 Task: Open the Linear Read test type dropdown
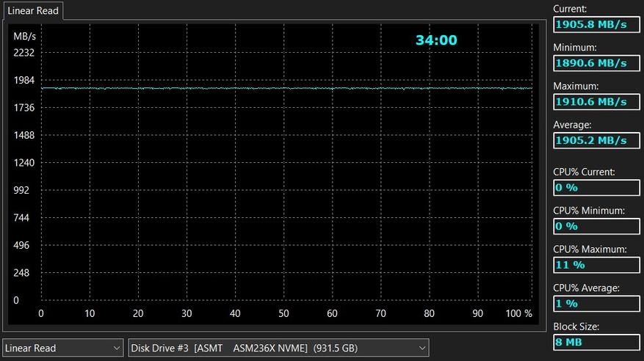click(63, 348)
